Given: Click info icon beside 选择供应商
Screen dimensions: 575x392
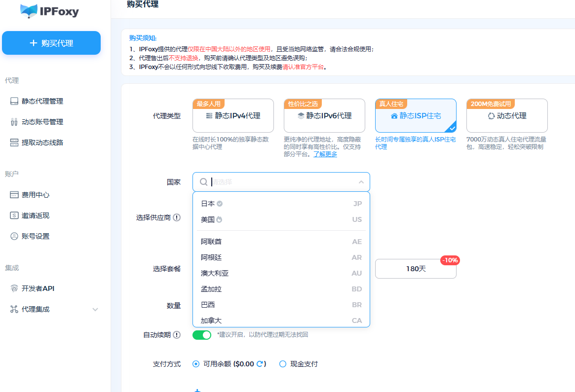Looking at the screenshot, I should click(x=177, y=217).
